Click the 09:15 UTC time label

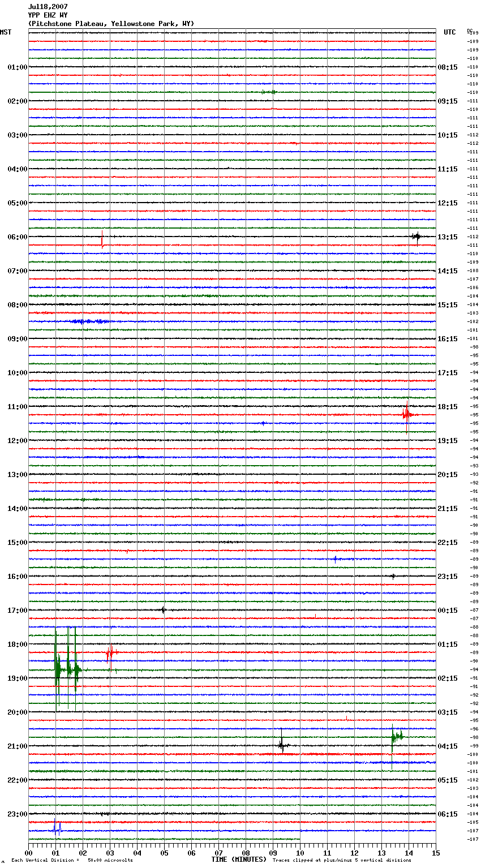pos(448,101)
